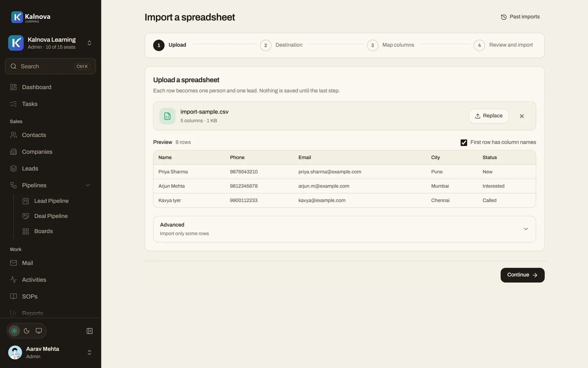
Task: Click the Chennai city cell
Action: [x=440, y=201]
